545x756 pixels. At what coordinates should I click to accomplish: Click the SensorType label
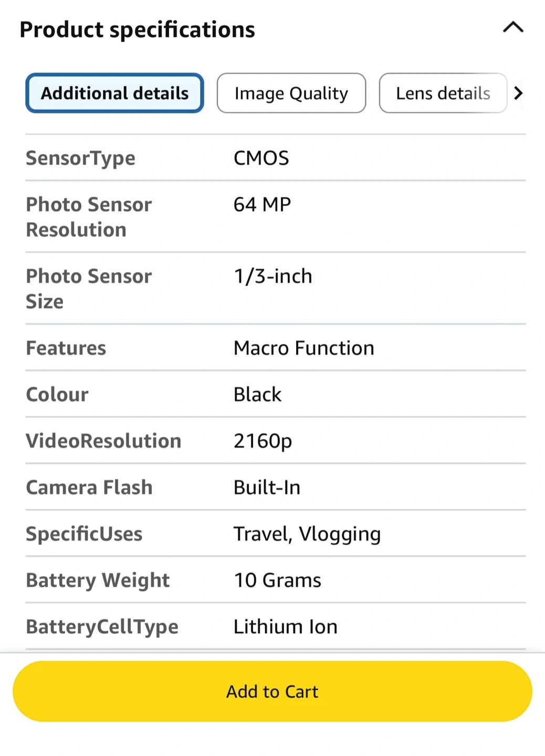[x=81, y=158]
